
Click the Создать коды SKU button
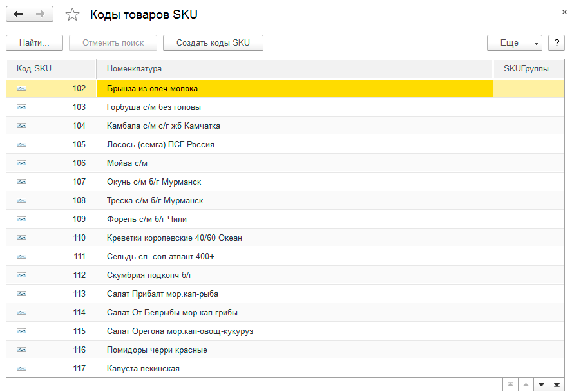213,43
